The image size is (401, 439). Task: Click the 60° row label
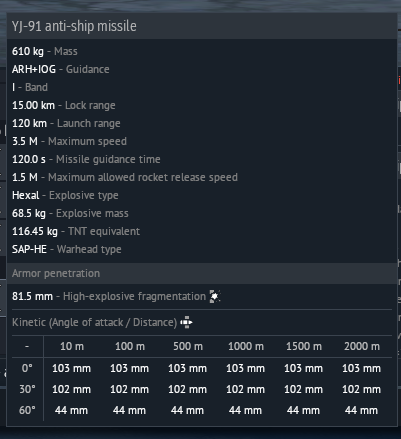[x=27, y=410]
